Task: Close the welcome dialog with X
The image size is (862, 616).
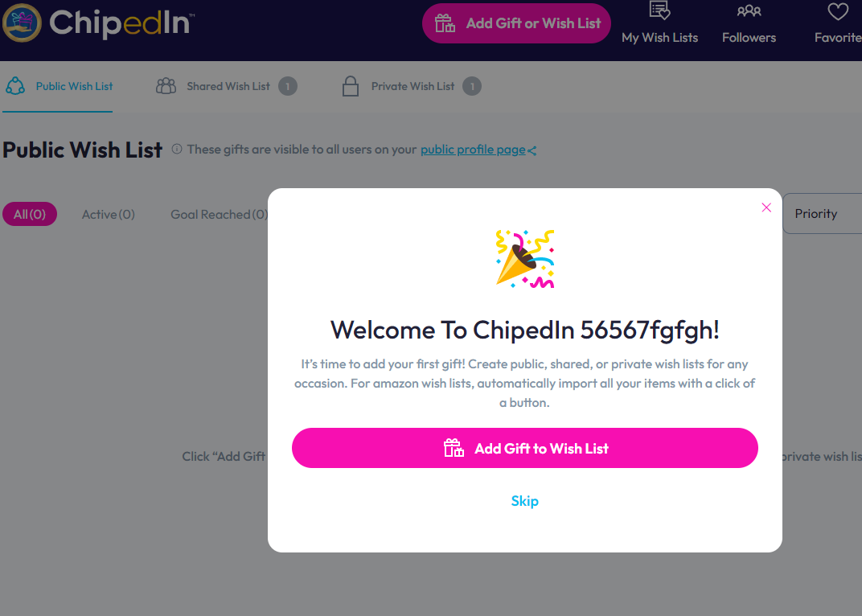Action: (766, 207)
